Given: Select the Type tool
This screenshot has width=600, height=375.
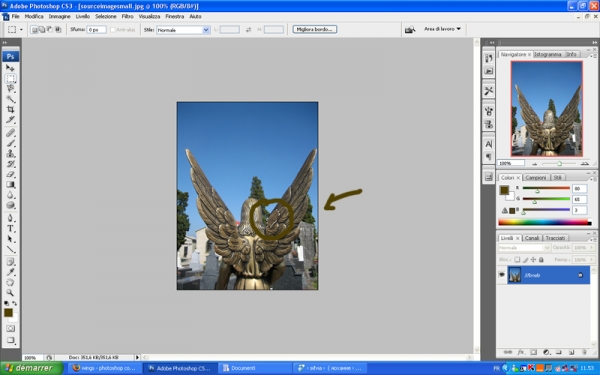Looking at the screenshot, I should coord(10,228).
